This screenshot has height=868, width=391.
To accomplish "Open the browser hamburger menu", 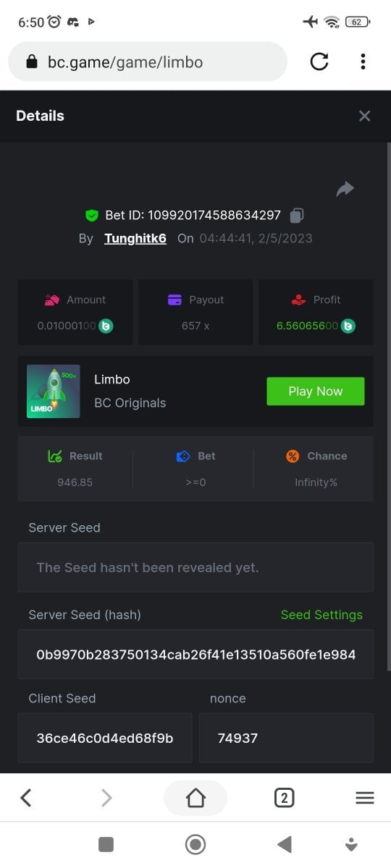I will click(x=365, y=798).
